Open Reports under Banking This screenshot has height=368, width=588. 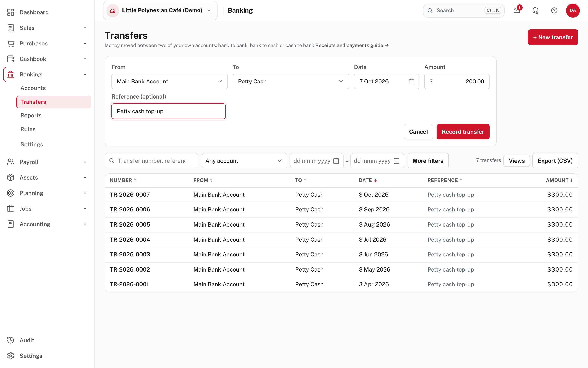(x=31, y=115)
